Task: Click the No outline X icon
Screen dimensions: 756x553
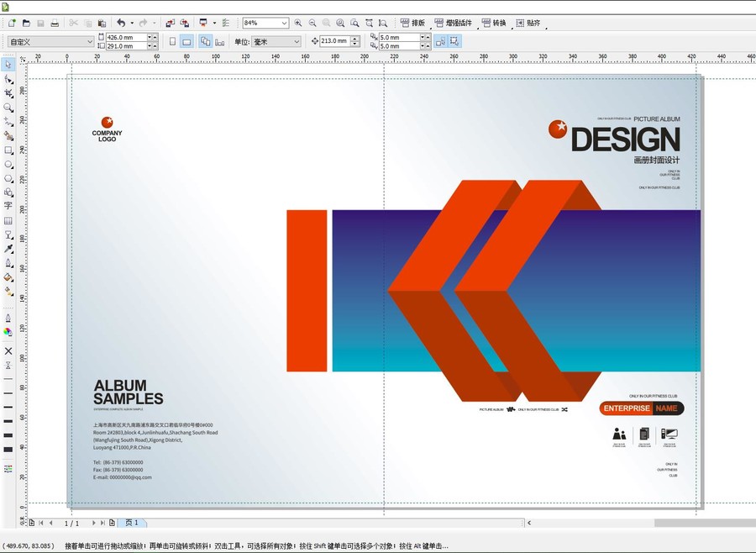Action: [8, 350]
